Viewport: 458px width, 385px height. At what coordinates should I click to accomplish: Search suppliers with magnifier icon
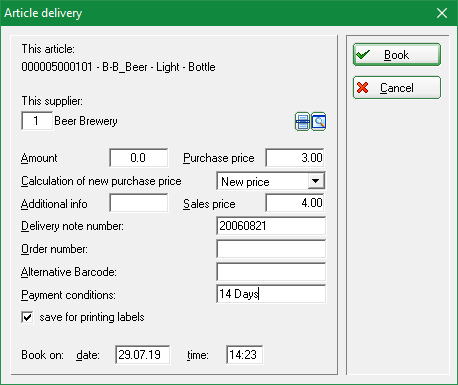pyautogui.click(x=319, y=122)
